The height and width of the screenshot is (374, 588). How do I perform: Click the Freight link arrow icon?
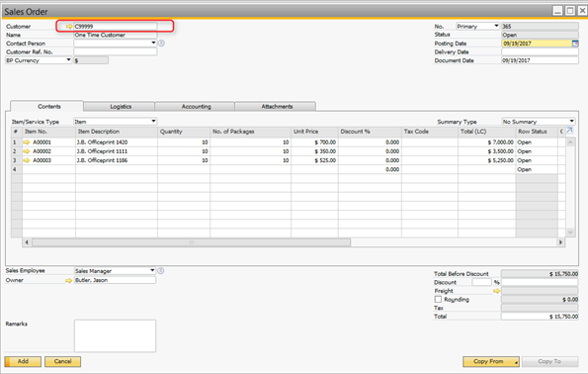coord(496,291)
